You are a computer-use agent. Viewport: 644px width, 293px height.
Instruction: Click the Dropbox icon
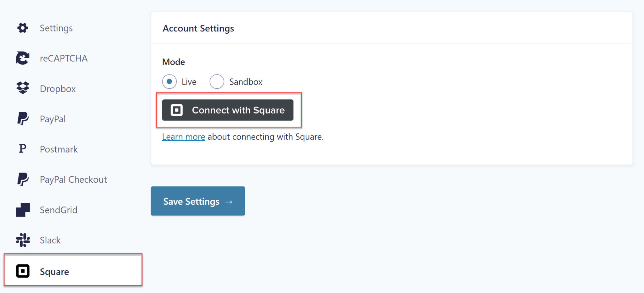click(22, 88)
